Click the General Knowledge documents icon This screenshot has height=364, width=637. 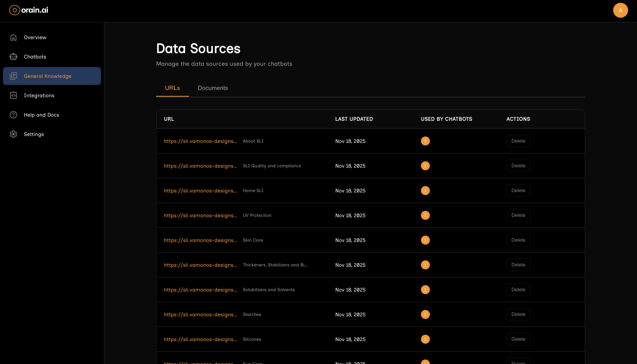[x=13, y=76]
